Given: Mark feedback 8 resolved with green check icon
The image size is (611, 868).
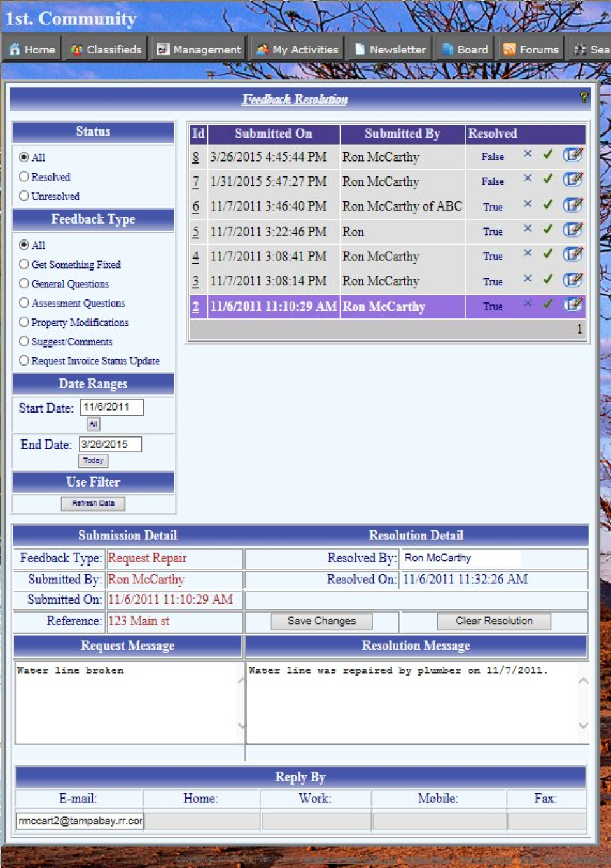Looking at the screenshot, I should (548, 154).
